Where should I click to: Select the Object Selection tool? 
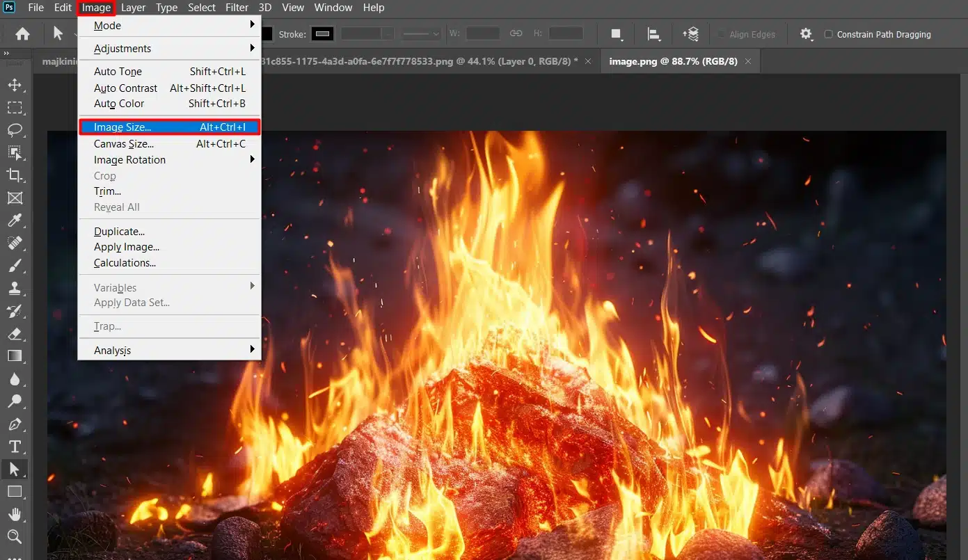15,152
